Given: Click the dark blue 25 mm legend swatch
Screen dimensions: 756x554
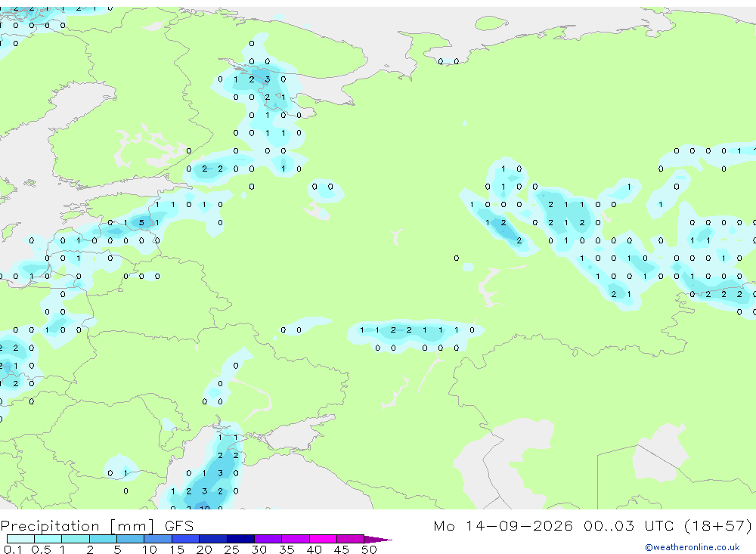Looking at the screenshot, I should [240, 539].
